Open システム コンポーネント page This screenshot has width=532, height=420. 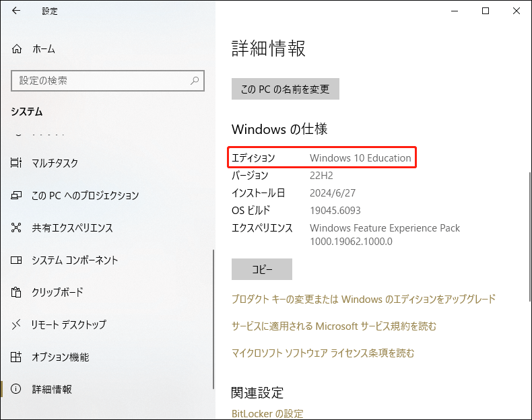click(x=75, y=260)
